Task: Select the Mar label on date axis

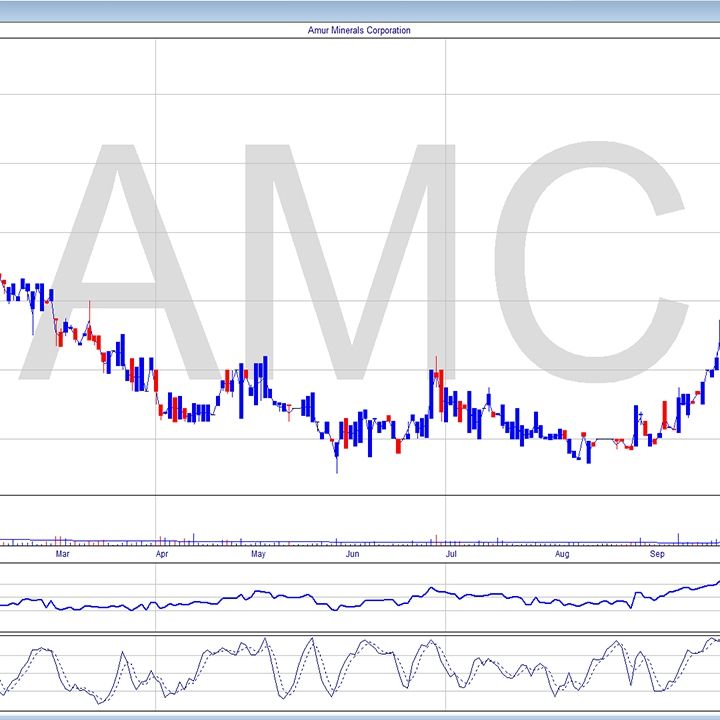Action: (x=62, y=553)
